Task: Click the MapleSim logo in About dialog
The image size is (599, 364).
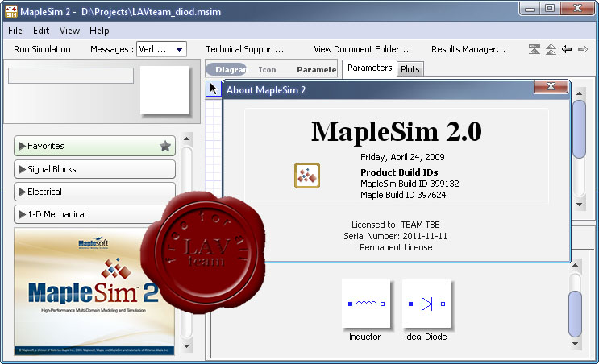Action: 307,176
